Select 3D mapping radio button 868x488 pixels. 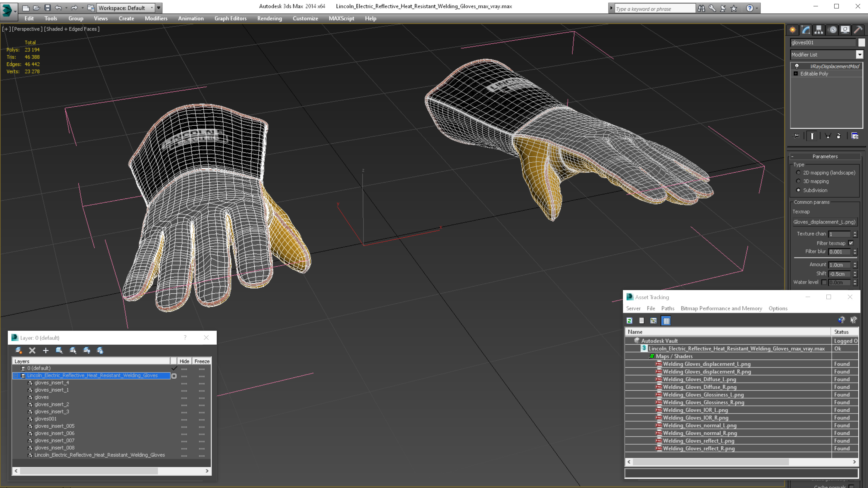(798, 181)
